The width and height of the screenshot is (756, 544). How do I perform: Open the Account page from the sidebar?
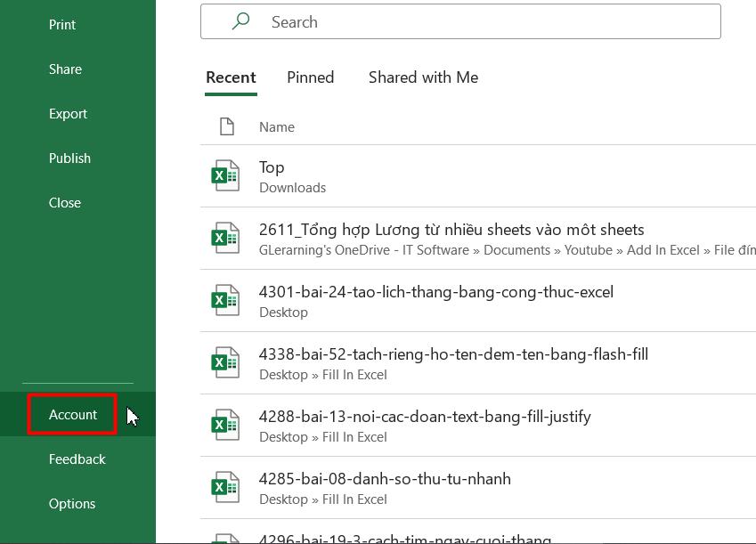tap(72, 414)
